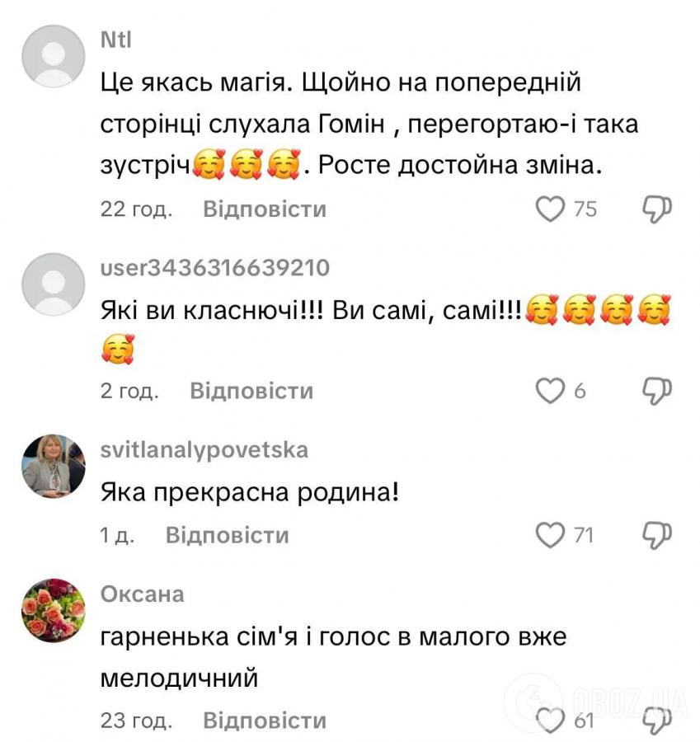Like the comment by Ntl
The height and width of the screenshot is (742, 700).
(x=550, y=209)
